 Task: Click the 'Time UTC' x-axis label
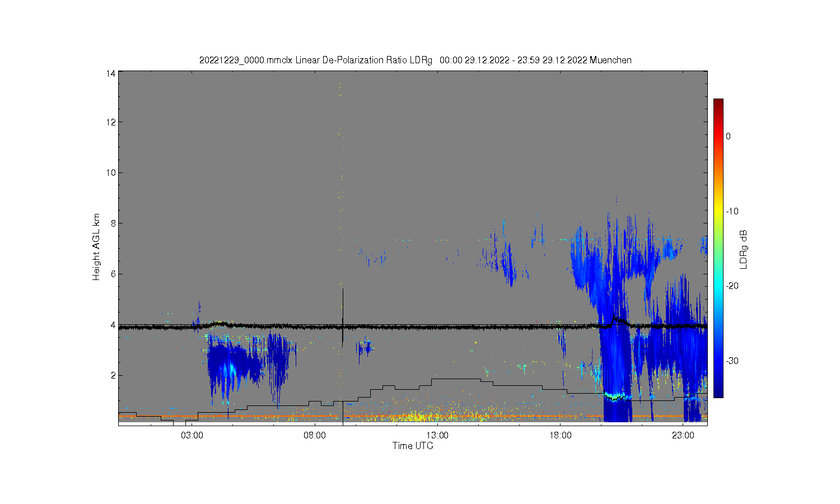click(x=413, y=446)
